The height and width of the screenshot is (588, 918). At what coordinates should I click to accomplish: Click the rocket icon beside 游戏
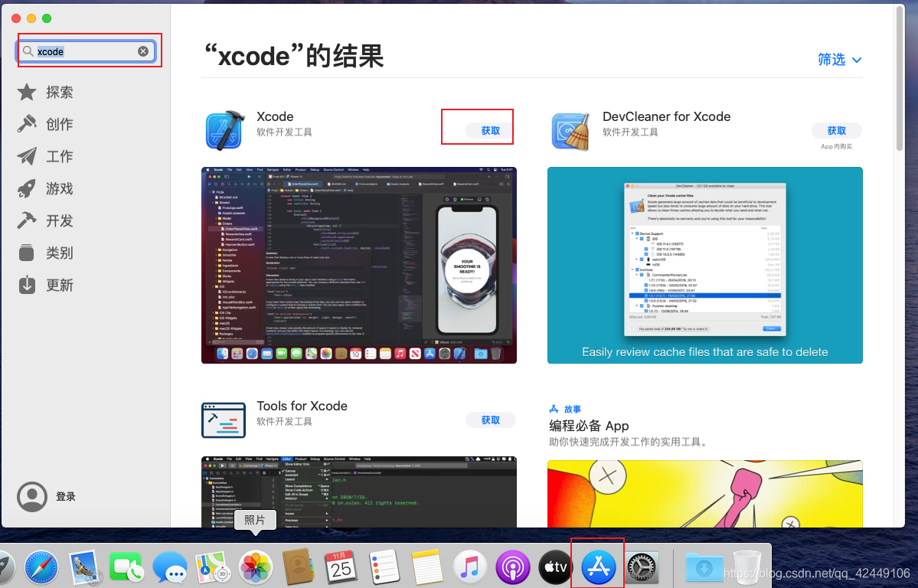point(26,188)
